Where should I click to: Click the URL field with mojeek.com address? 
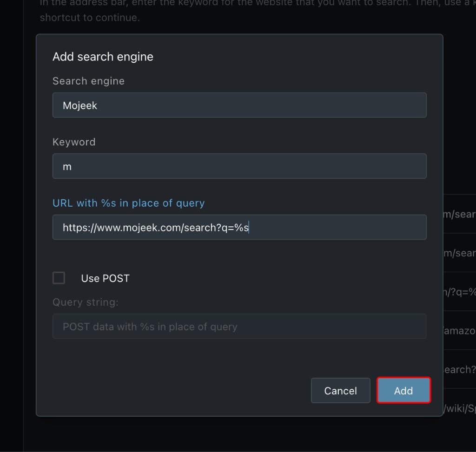[239, 227]
